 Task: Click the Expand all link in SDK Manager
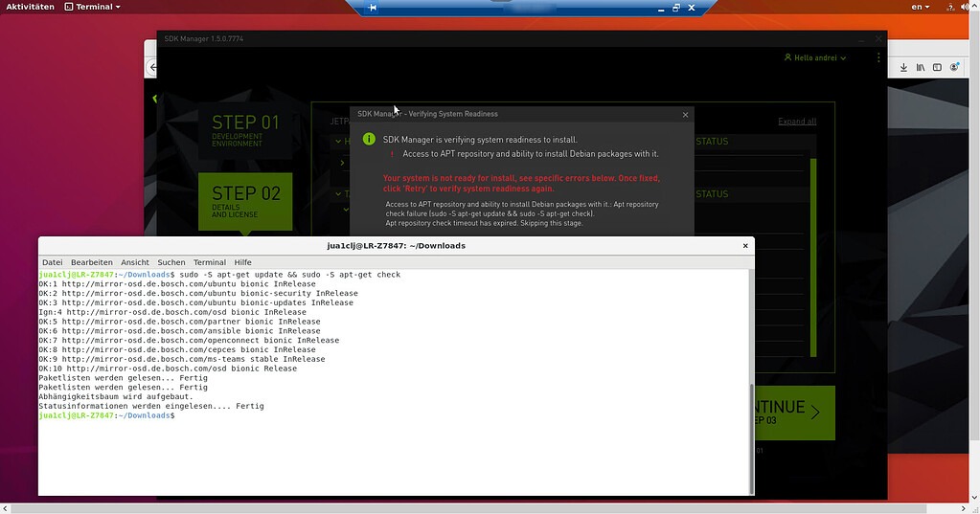[x=797, y=122]
